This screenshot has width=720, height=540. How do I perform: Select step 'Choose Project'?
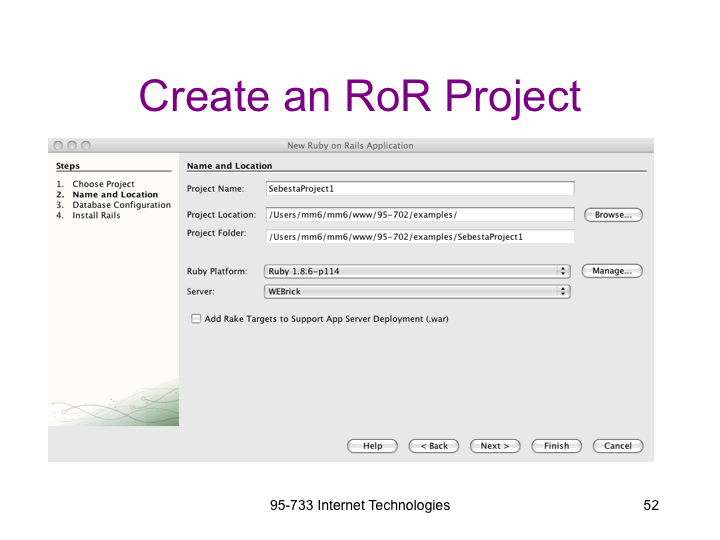[103, 184]
